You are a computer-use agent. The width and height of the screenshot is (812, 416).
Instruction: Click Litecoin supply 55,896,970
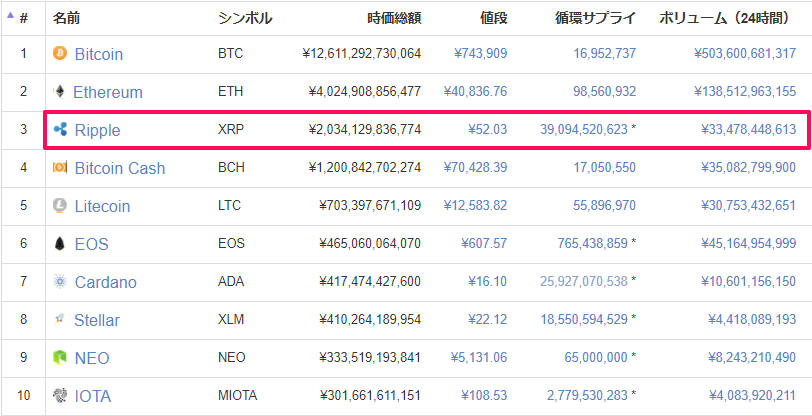click(604, 205)
